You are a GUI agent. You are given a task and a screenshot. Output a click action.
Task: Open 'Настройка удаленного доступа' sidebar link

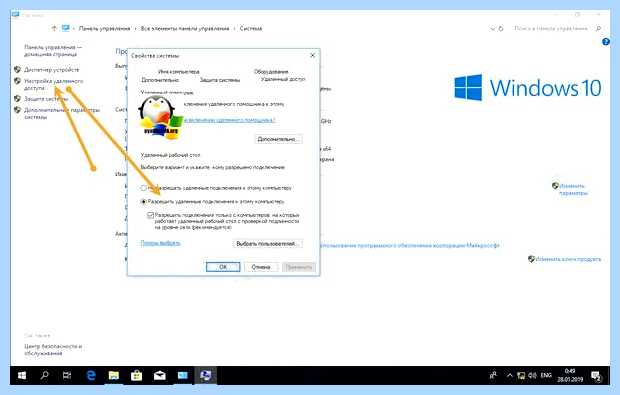[x=54, y=84]
